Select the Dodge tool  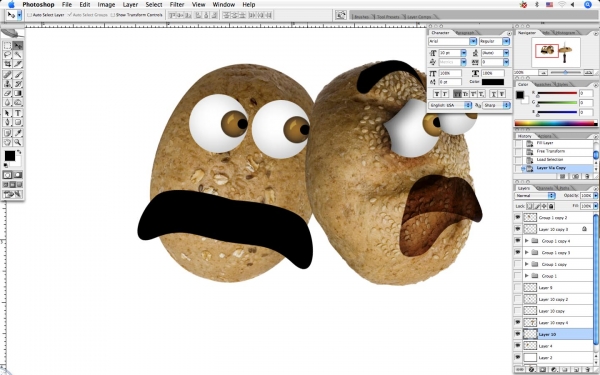(18, 102)
